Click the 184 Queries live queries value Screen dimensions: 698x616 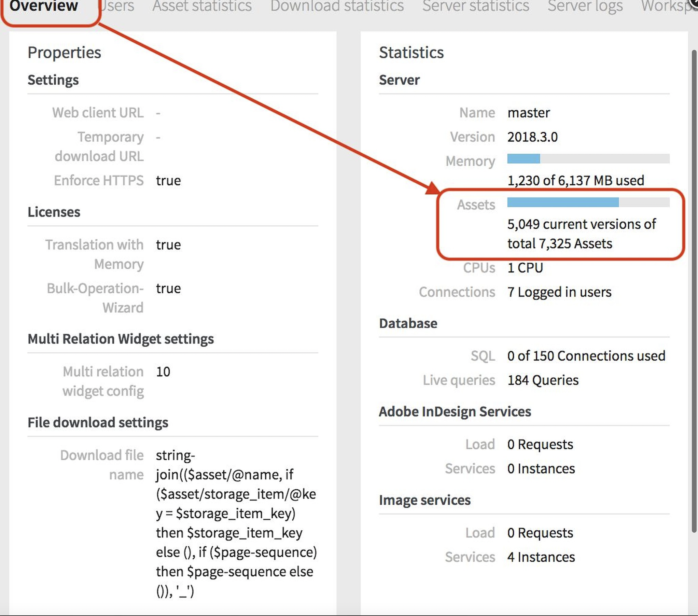[542, 380]
